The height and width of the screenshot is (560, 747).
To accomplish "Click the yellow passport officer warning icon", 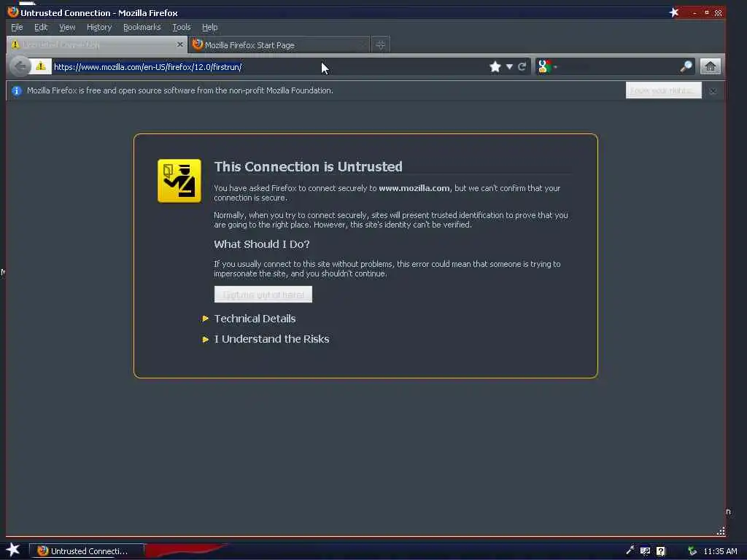I will click(179, 181).
